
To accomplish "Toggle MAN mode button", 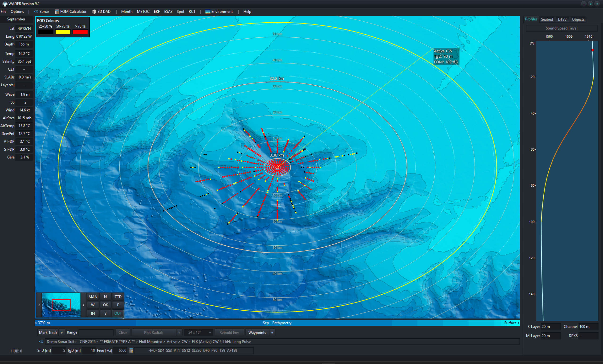I will coord(93,296).
